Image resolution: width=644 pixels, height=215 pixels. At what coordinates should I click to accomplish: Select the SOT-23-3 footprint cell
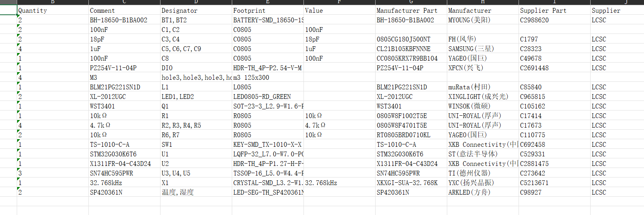pos(268,106)
